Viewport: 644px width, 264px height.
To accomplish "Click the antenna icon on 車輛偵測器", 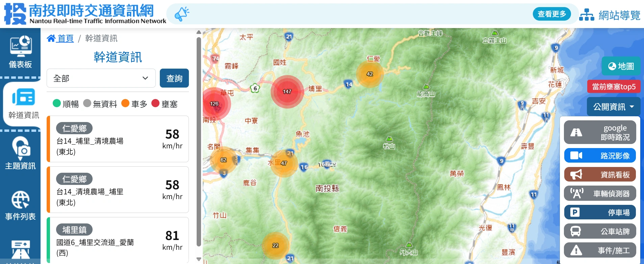I will (x=576, y=193).
